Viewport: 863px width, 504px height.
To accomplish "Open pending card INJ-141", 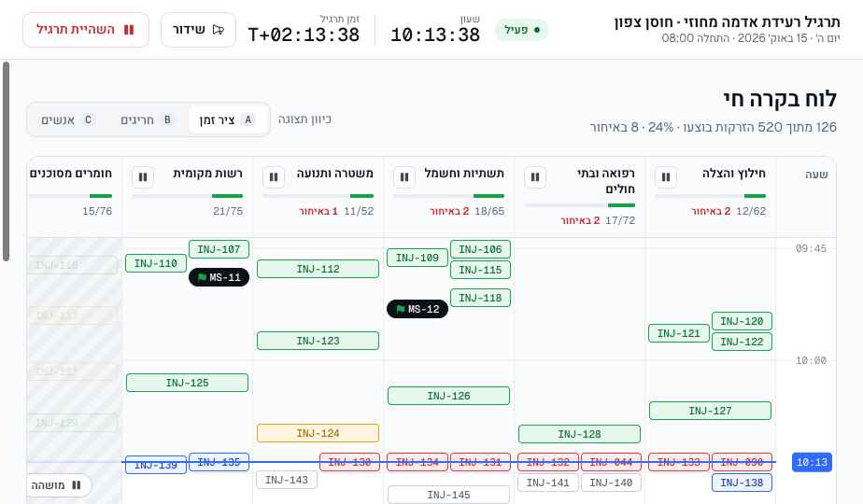I will pyautogui.click(x=547, y=483).
